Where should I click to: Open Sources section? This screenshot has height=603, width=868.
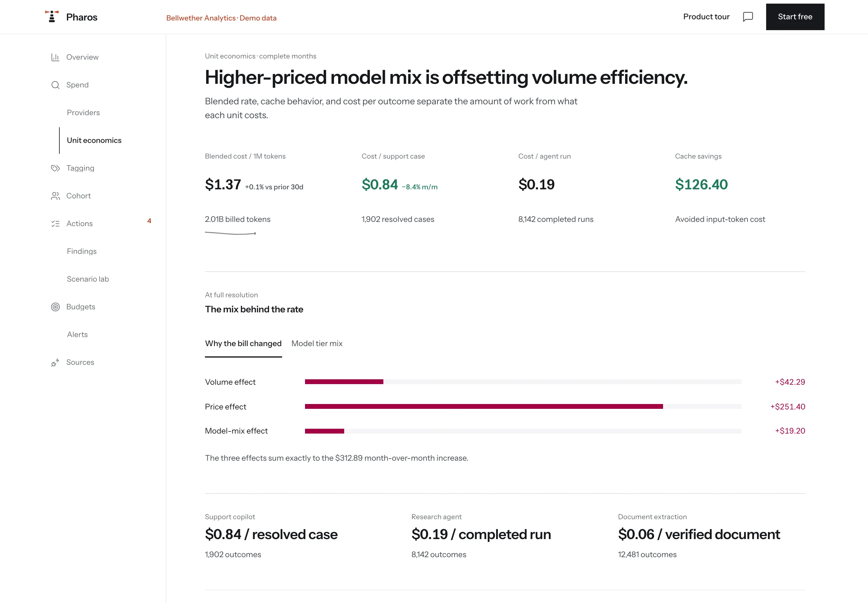pos(80,362)
